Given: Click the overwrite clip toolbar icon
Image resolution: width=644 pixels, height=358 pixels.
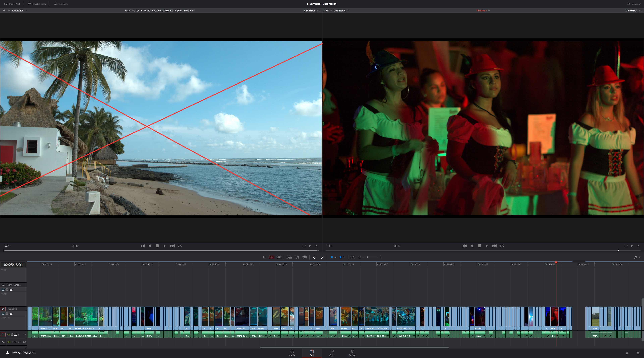Looking at the screenshot, I should 297,257.
